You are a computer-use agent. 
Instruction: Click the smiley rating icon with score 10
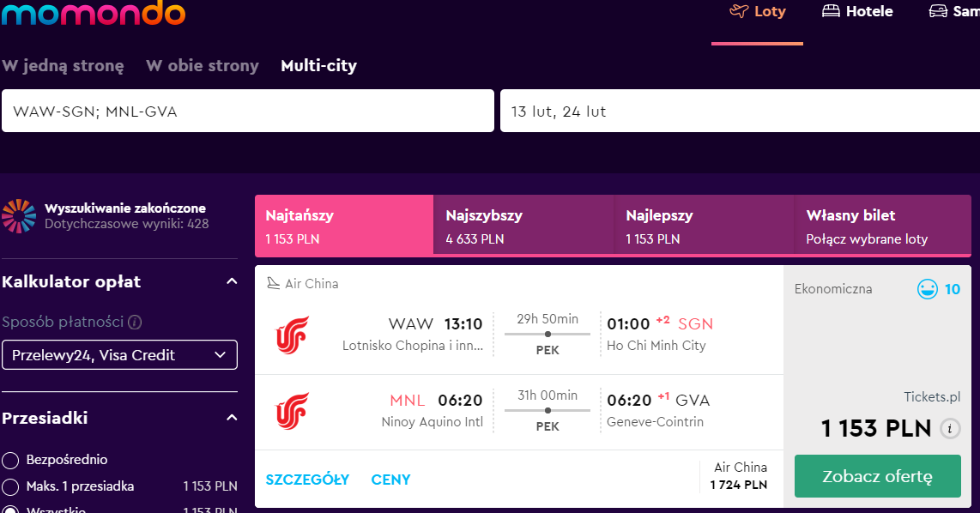[927, 289]
